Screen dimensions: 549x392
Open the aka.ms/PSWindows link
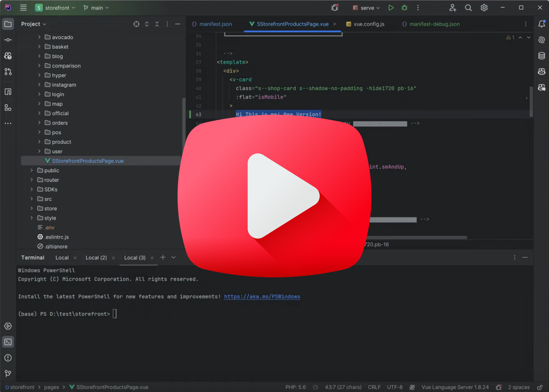pos(262,297)
